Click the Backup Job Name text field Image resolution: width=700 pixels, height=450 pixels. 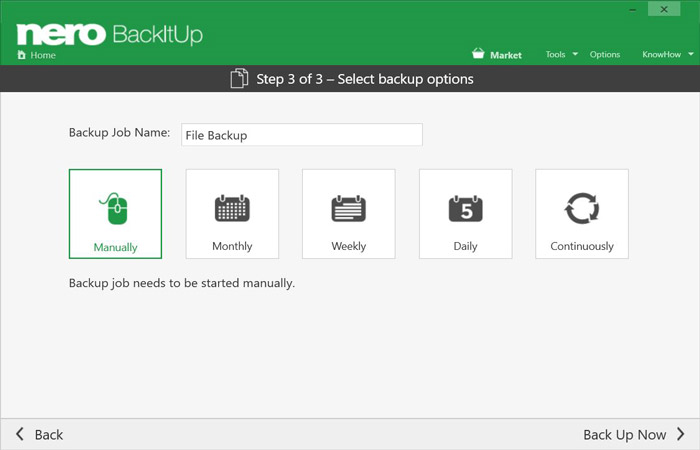(301, 135)
